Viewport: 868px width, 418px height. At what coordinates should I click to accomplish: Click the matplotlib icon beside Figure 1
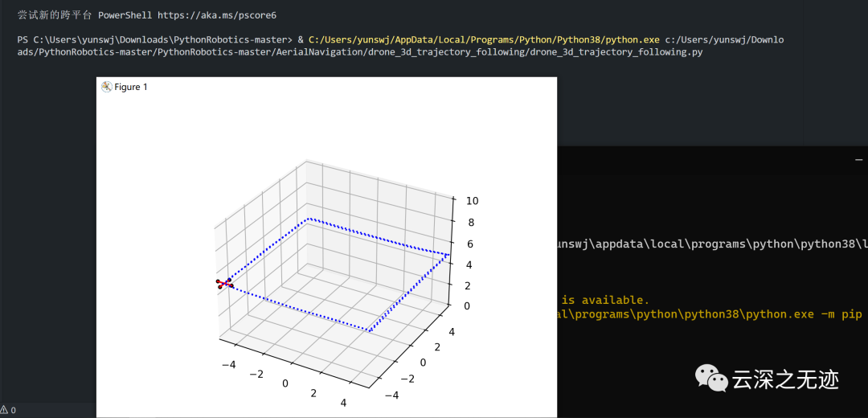[107, 87]
